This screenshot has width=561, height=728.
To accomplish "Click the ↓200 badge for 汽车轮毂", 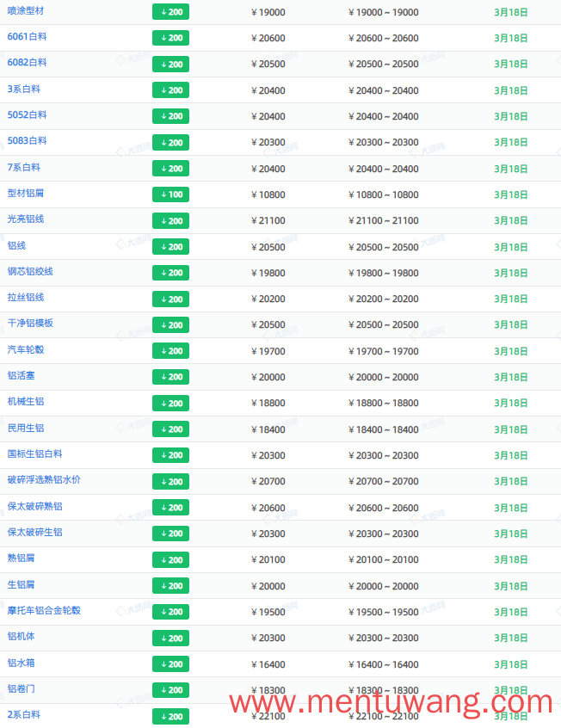I will click(170, 351).
